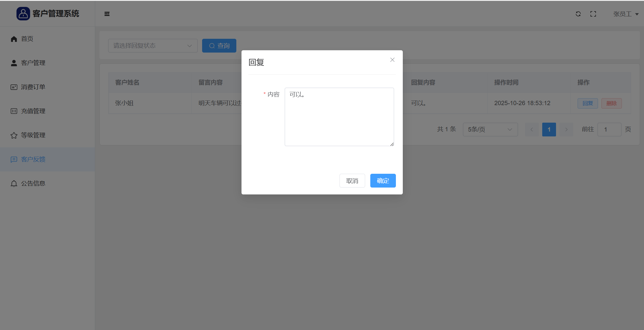
Task: Click the person icon for 客户管理
Action: point(14,63)
